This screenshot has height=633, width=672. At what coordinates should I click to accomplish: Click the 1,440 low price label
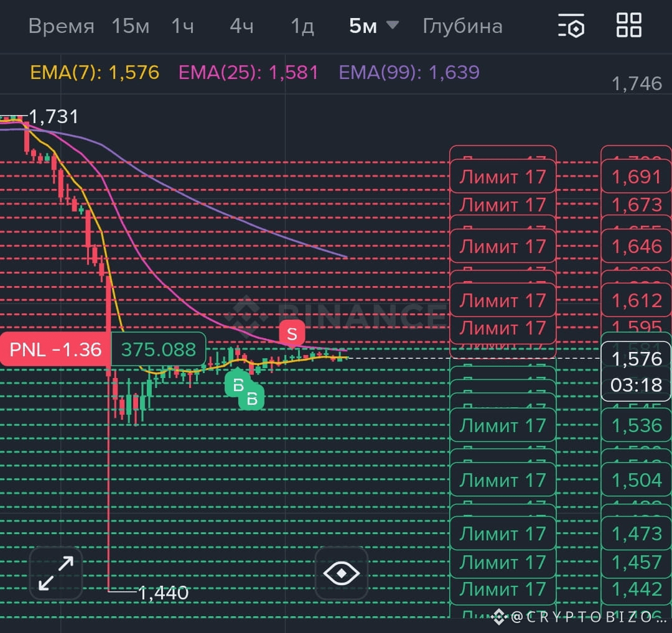click(x=163, y=593)
